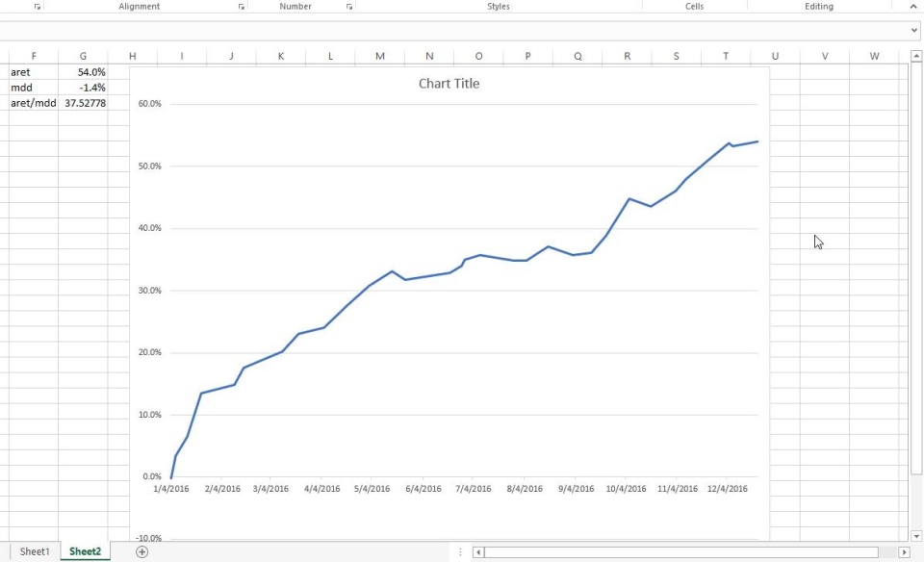Select column P header

(x=528, y=56)
